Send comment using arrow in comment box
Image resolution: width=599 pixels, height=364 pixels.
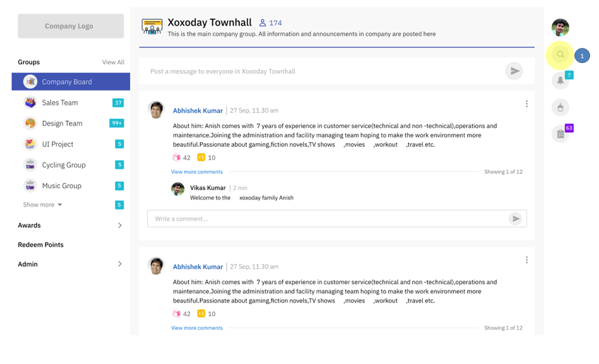(515, 218)
